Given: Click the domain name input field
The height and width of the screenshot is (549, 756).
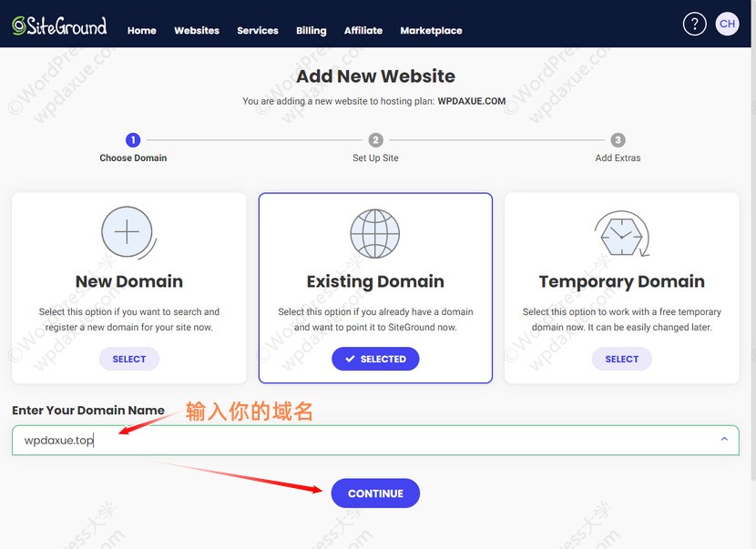Looking at the screenshot, I should click(x=375, y=440).
